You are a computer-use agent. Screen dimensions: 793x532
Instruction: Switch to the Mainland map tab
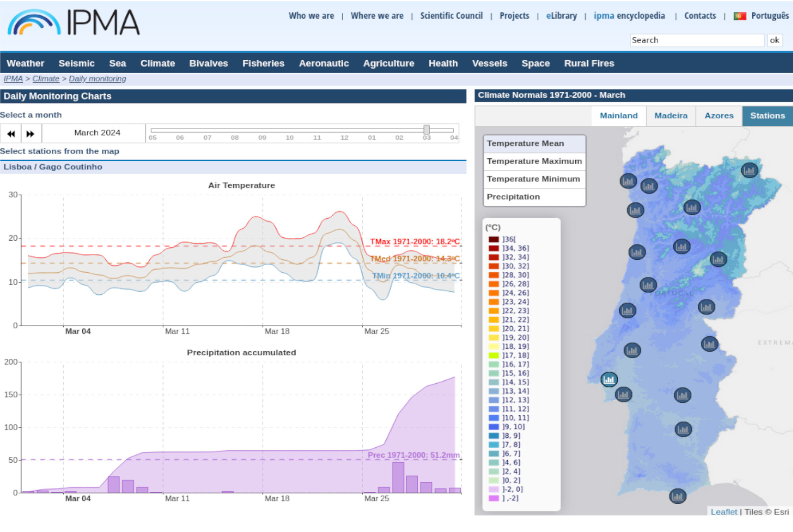click(619, 116)
